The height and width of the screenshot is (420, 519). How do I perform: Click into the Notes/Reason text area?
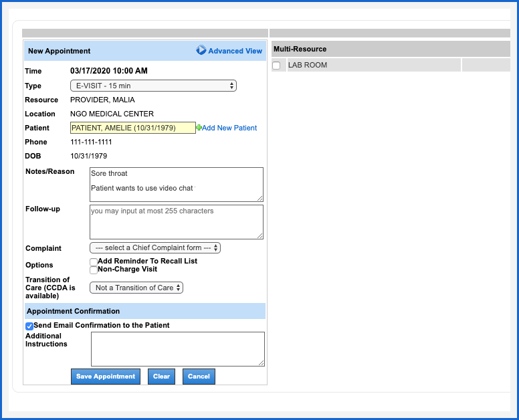click(177, 184)
